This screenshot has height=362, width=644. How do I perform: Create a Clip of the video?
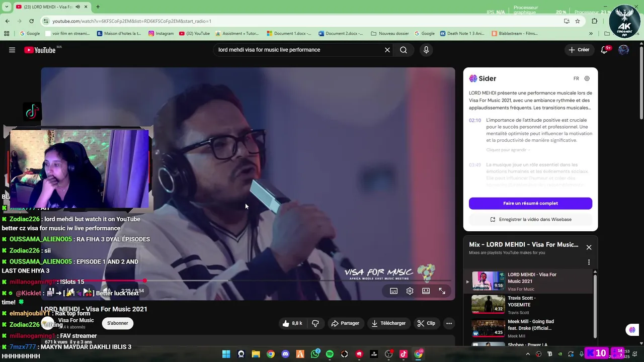426,323
